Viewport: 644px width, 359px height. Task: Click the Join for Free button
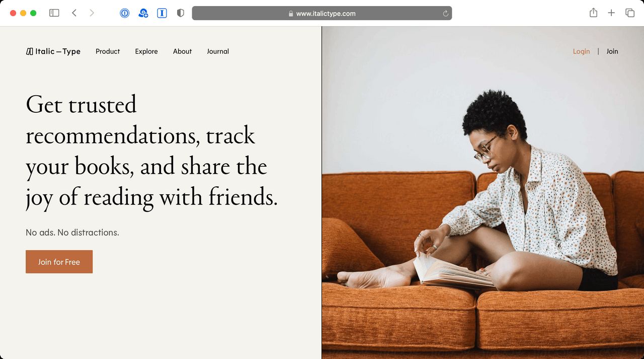(59, 262)
